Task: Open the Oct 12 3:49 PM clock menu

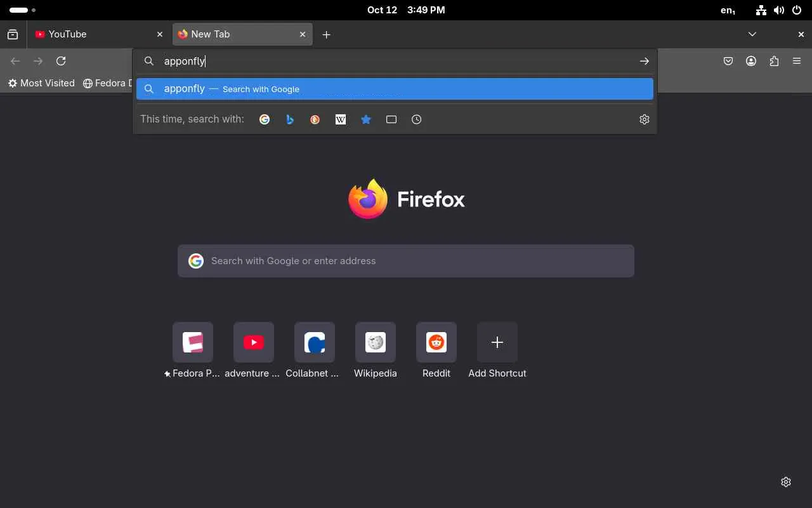Action: pyautogui.click(x=406, y=10)
